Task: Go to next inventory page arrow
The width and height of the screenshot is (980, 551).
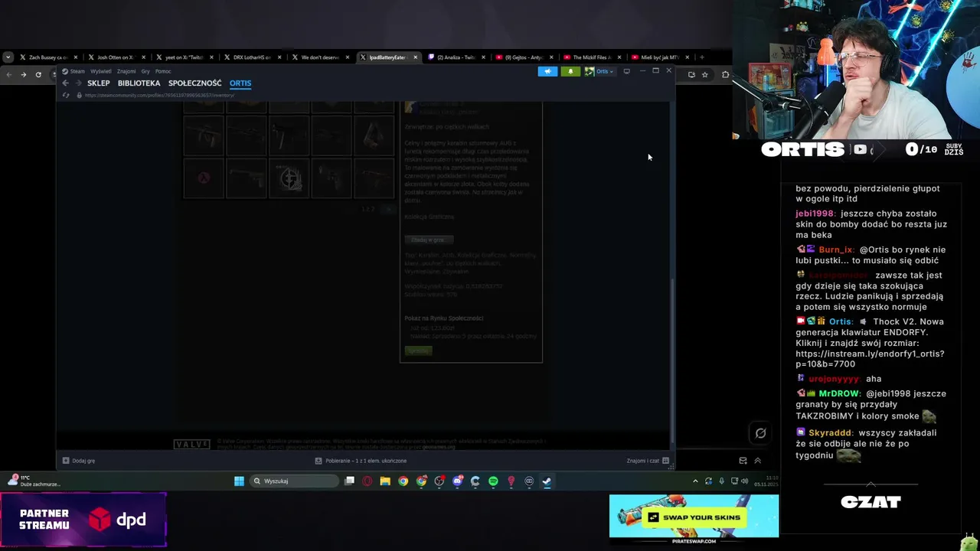Action: pos(388,209)
